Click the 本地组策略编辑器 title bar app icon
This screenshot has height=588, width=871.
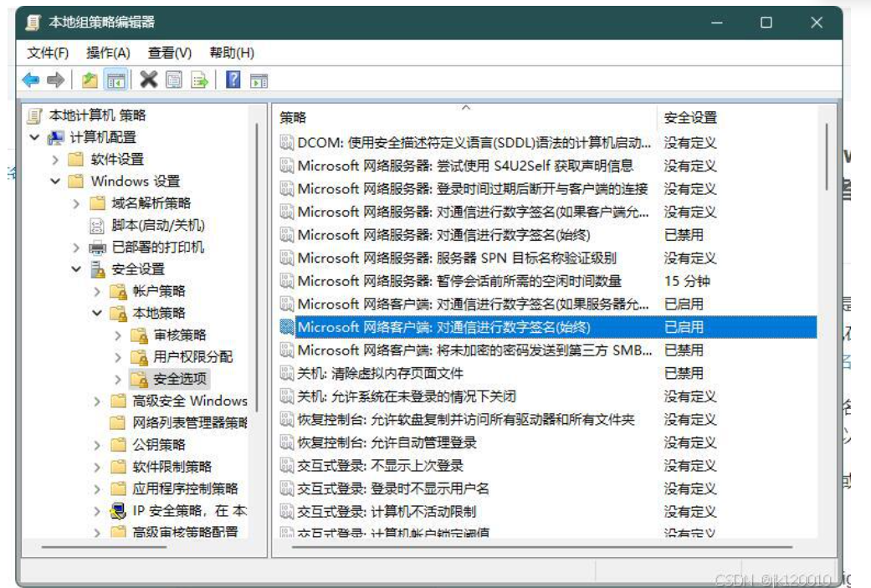(33, 23)
